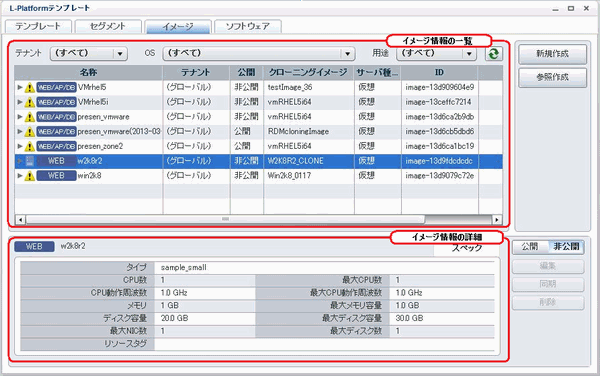Click the horizontal scrollbar thumb
Image resolution: width=600 pixels, height=376 pixels.
225,220
